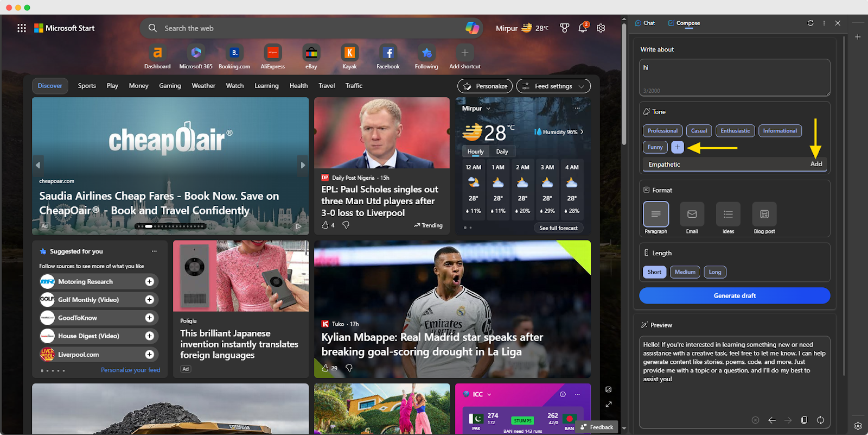This screenshot has width=868, height=435.
Task: Open the Feedback button
Action: tap(597, 427)
